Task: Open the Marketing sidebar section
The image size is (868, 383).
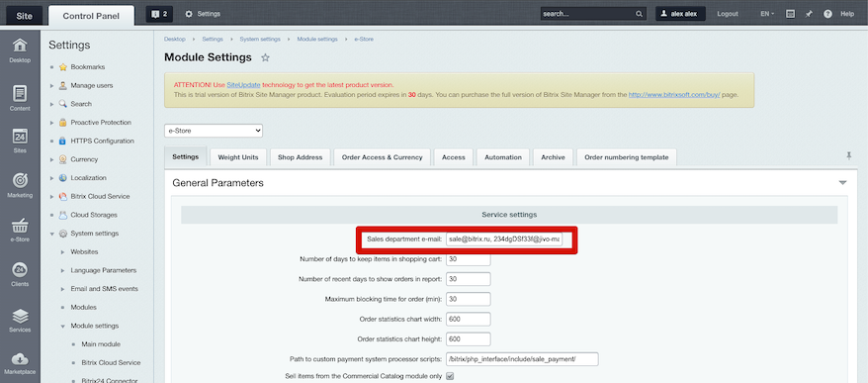Action: coord(20,185)
